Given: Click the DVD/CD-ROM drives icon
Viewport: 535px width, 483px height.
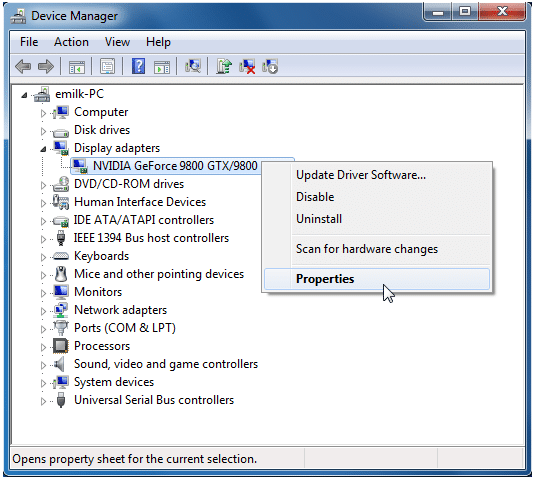Looking at the screenshot, I should click(61, 184).
